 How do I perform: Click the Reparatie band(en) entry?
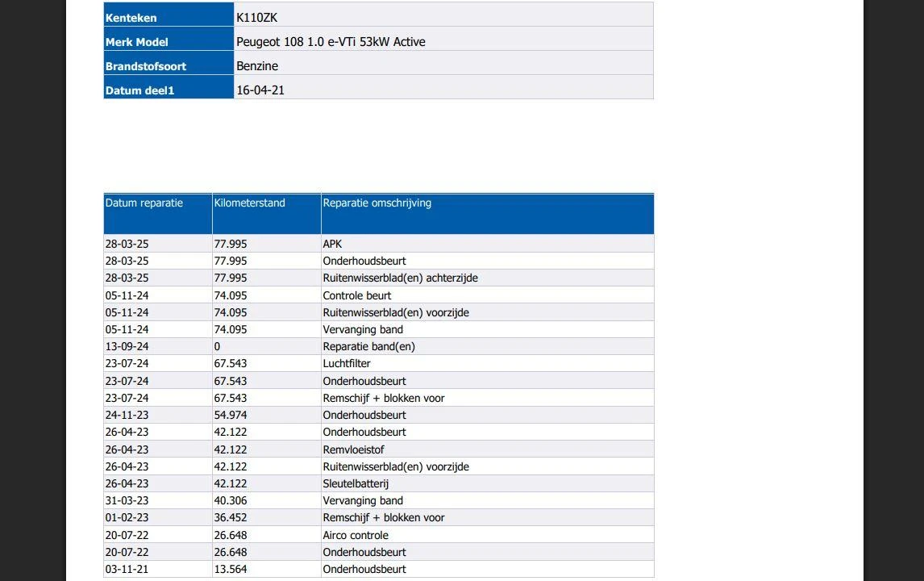369,347
